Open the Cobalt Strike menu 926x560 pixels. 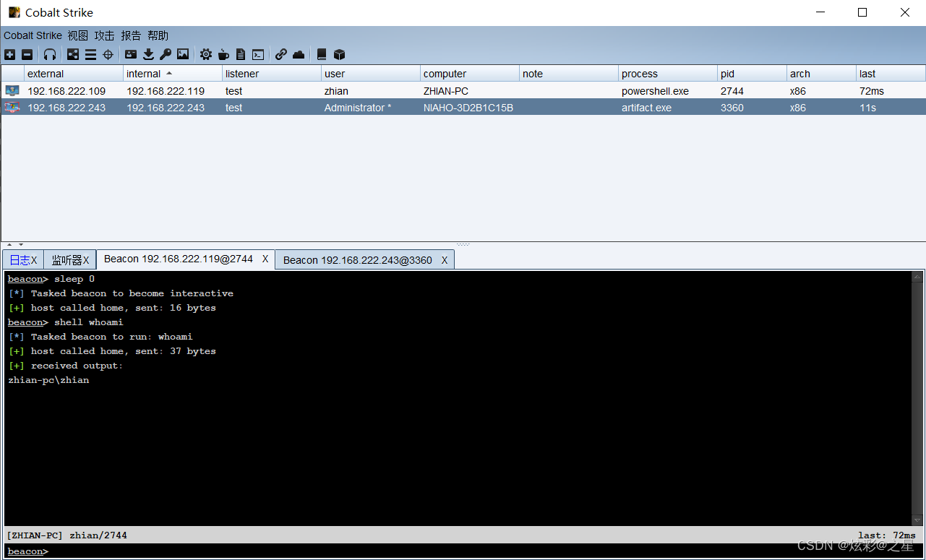(33, 35)
